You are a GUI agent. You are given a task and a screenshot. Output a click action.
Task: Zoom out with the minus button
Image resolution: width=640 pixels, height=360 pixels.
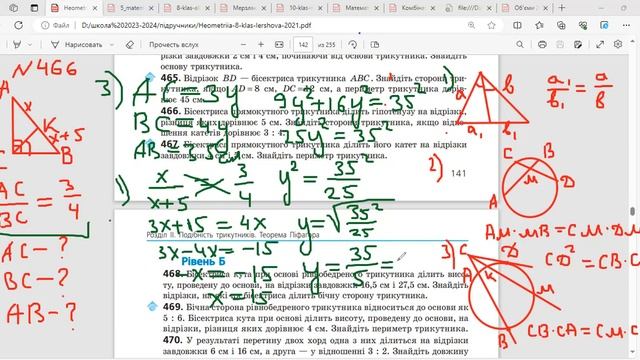[x=243, y=44]
